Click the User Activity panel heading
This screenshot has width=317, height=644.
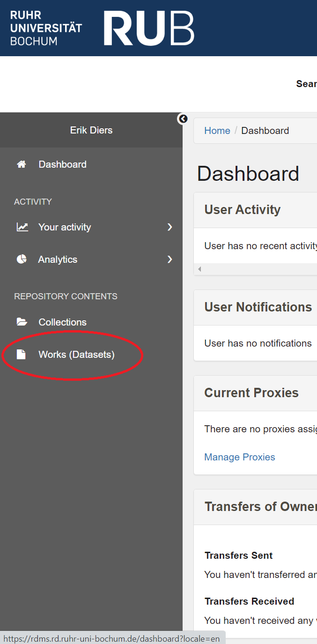(243, 210)
